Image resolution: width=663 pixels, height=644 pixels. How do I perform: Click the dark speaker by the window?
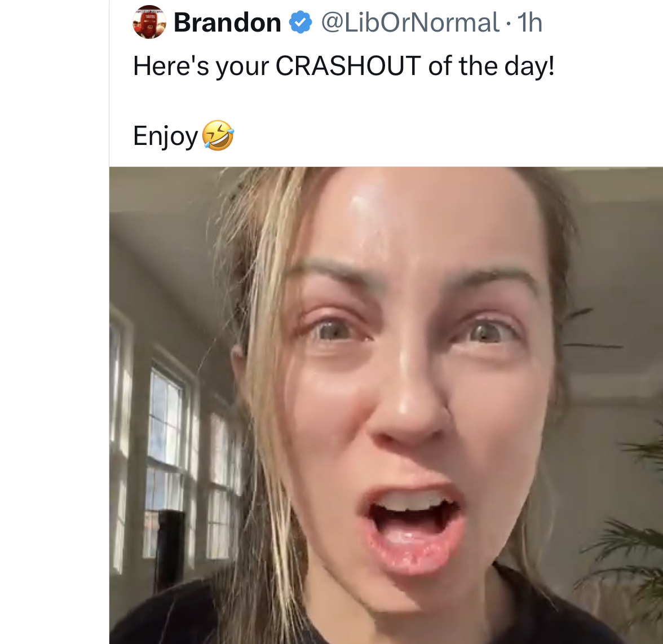(170, 547)
